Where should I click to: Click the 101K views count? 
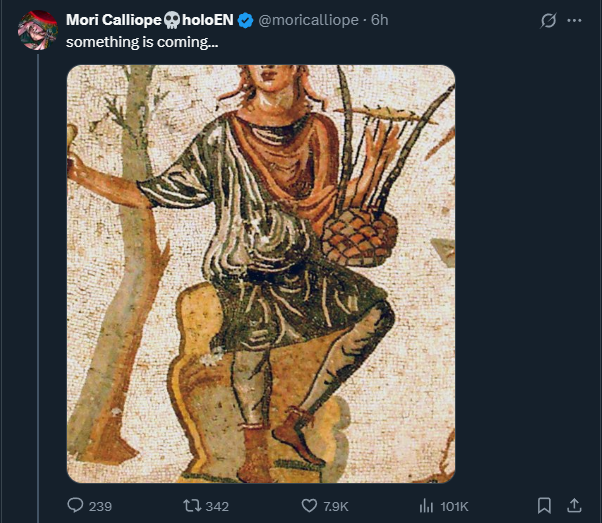(x=454, y=506)
